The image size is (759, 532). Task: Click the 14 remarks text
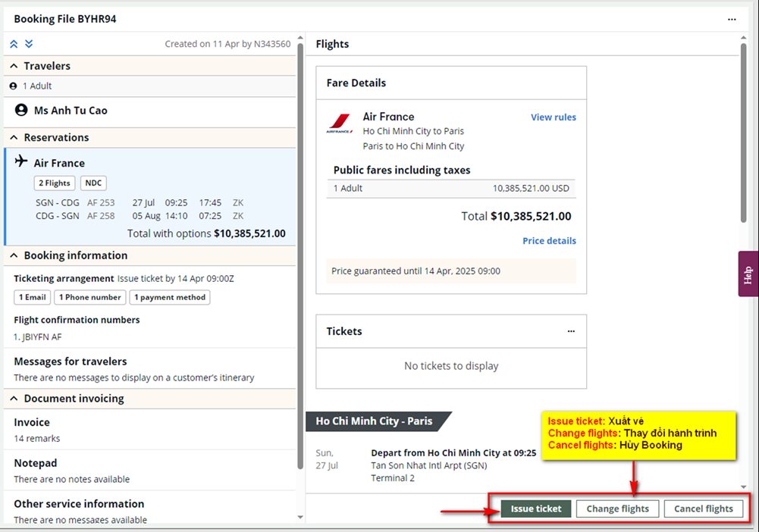(37, 439)
